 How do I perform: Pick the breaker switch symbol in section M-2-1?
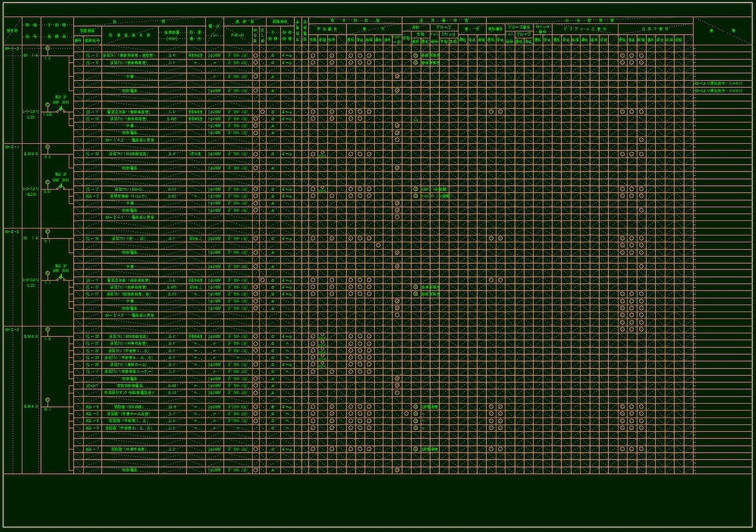[61, 187]
